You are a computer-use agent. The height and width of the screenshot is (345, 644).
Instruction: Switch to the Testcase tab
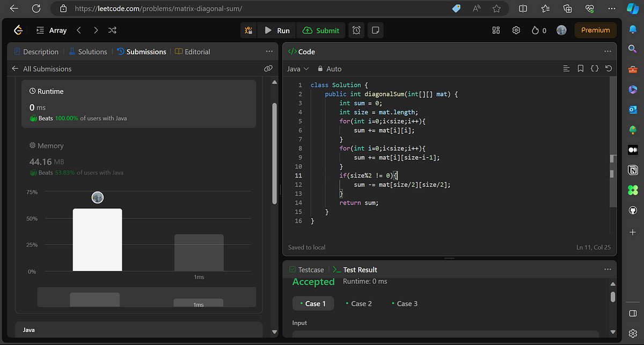[306, 270]
